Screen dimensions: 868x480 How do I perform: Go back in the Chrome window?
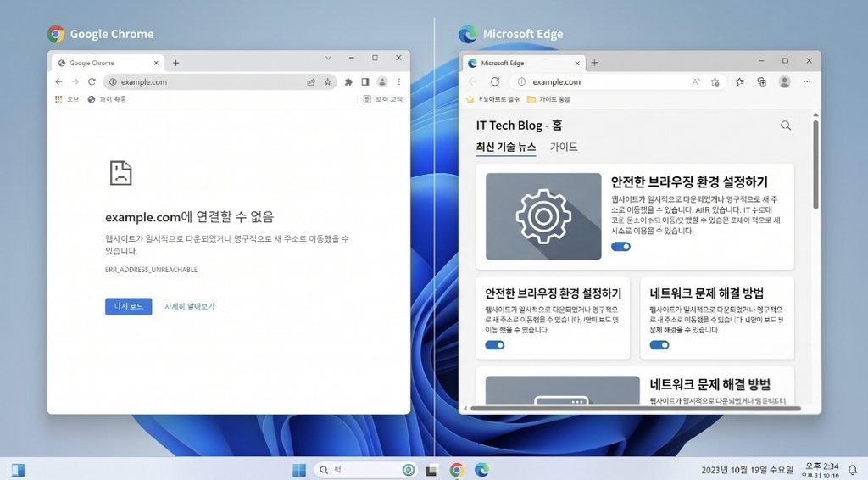(58, 82)
